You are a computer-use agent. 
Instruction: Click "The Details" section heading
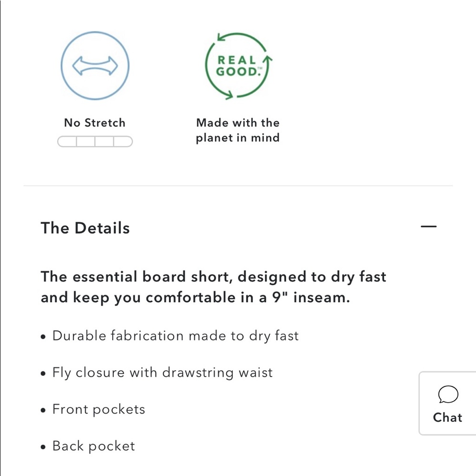(85, 228)
